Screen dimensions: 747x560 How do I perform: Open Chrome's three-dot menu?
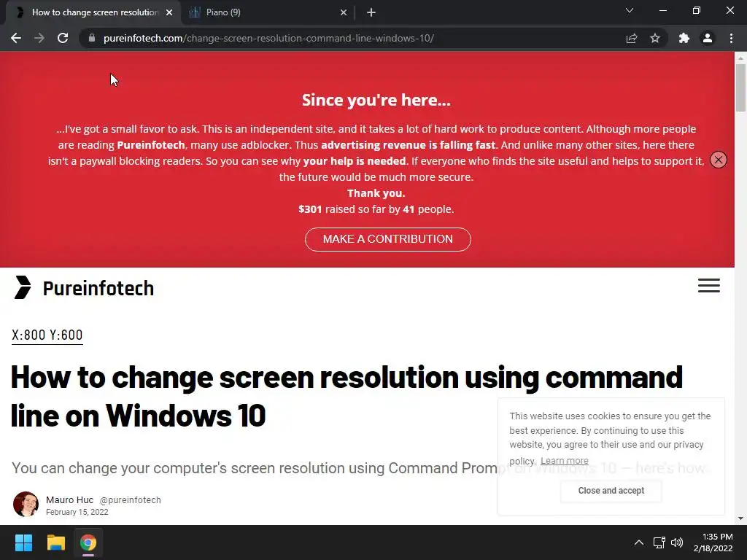coord(731,38)
